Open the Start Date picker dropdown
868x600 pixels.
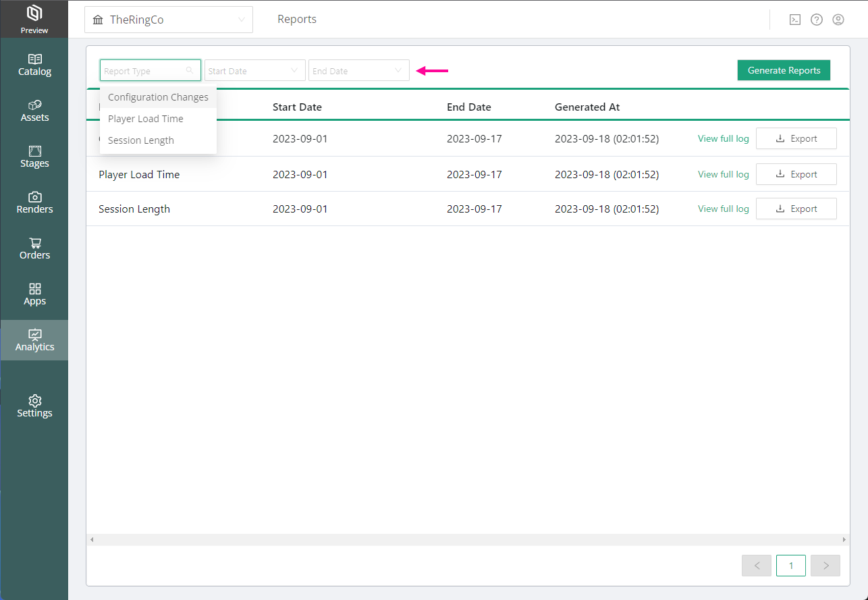(254, 71)
